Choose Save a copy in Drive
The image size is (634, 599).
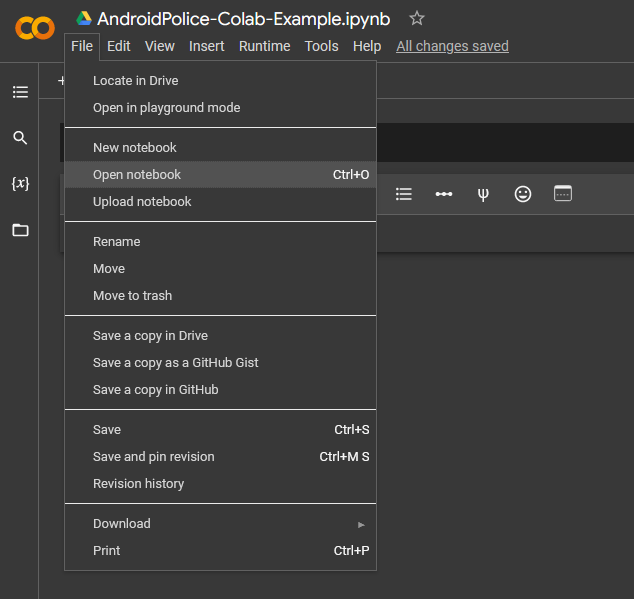[x=150, y=335]
